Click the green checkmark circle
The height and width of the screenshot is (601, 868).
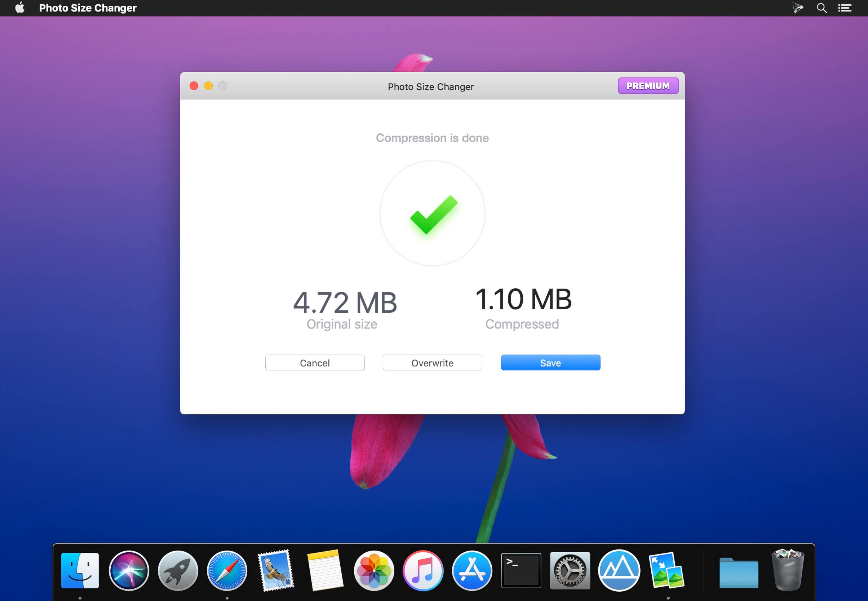[x=432, y=214]
